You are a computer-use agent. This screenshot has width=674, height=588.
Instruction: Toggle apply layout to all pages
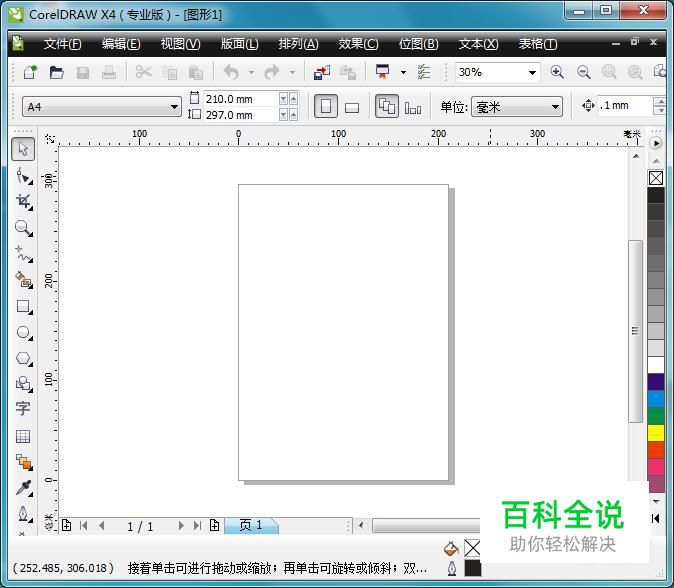pos(387,106)
